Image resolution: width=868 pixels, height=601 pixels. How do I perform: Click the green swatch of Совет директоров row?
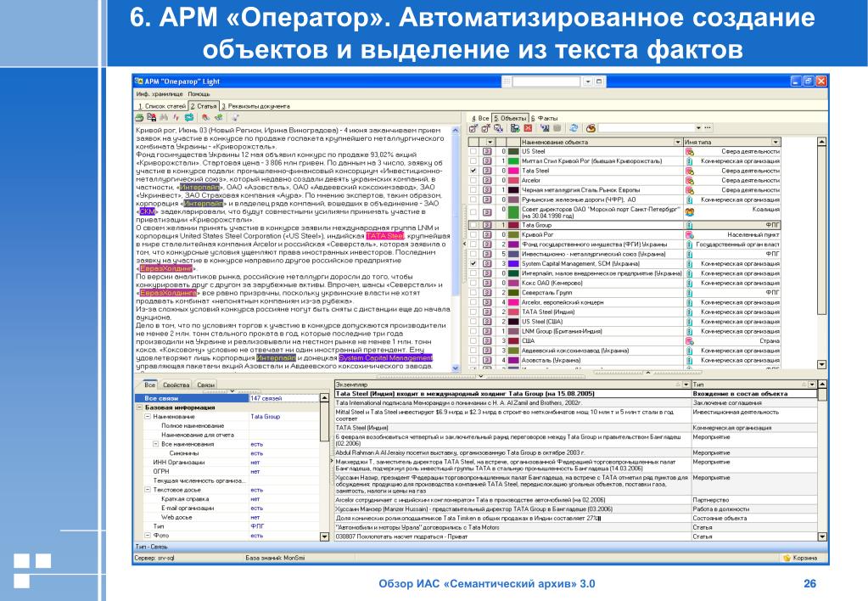point(513,212)
